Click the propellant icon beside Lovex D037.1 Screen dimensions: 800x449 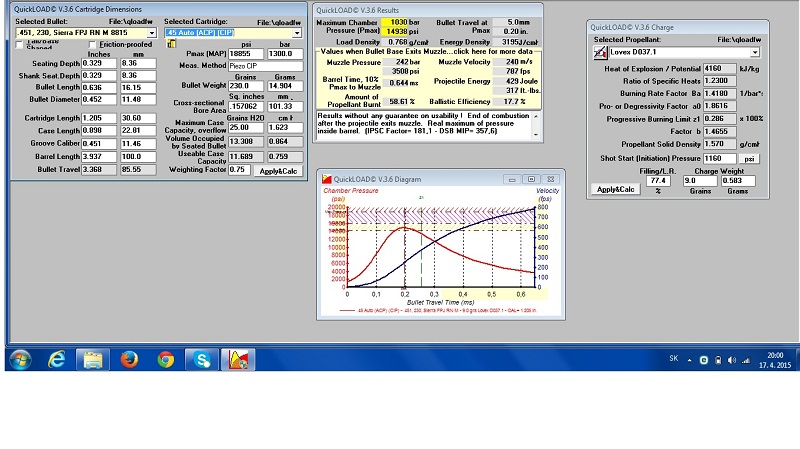(x=599, y=52)
